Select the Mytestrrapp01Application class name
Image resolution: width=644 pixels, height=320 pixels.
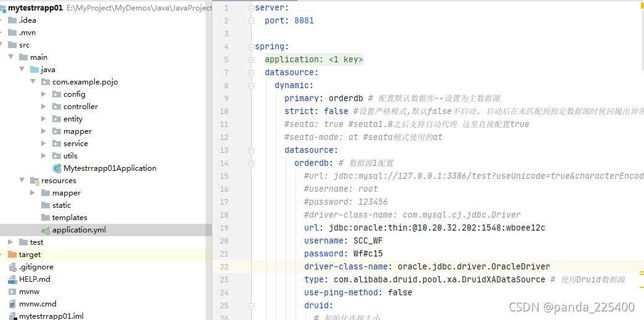(110, 168)
